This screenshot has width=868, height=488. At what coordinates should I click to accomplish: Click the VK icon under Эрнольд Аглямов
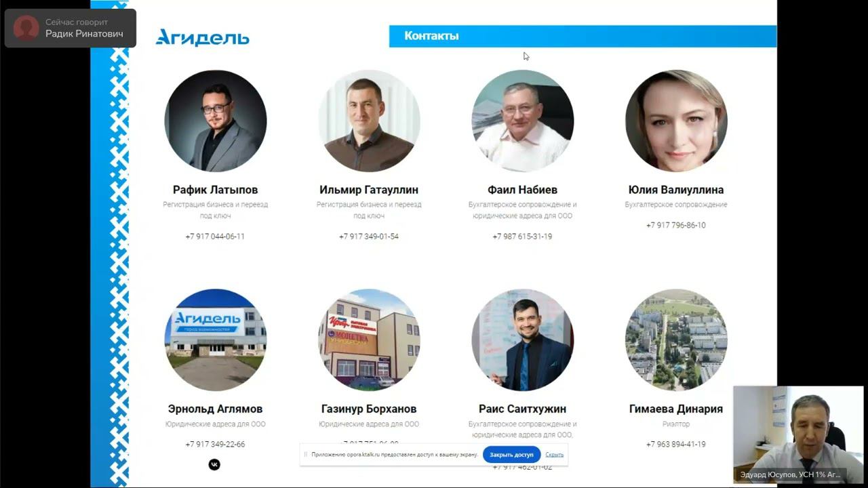click(x=214, y=464)
